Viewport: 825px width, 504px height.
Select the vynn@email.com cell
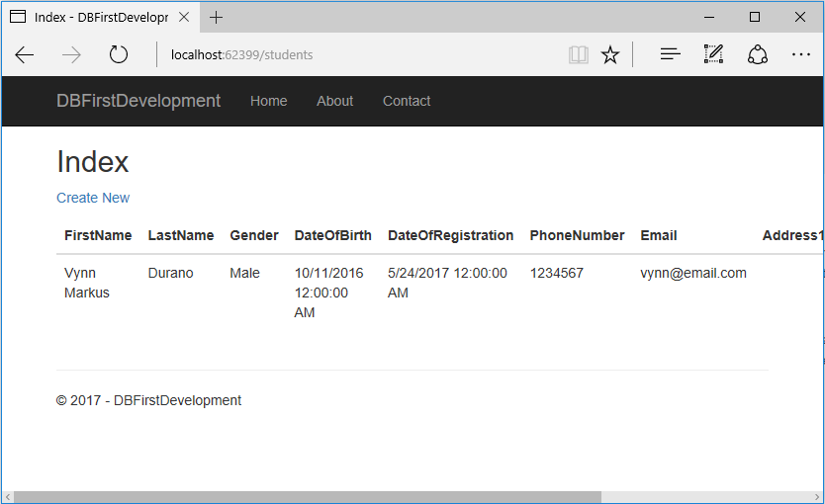tap(693, 274)
